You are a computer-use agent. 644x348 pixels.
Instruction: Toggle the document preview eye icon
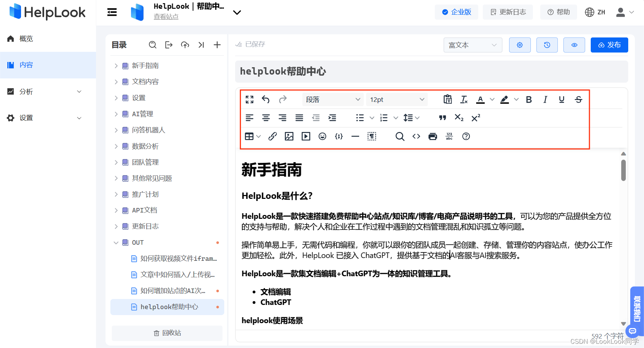point(574,45)
